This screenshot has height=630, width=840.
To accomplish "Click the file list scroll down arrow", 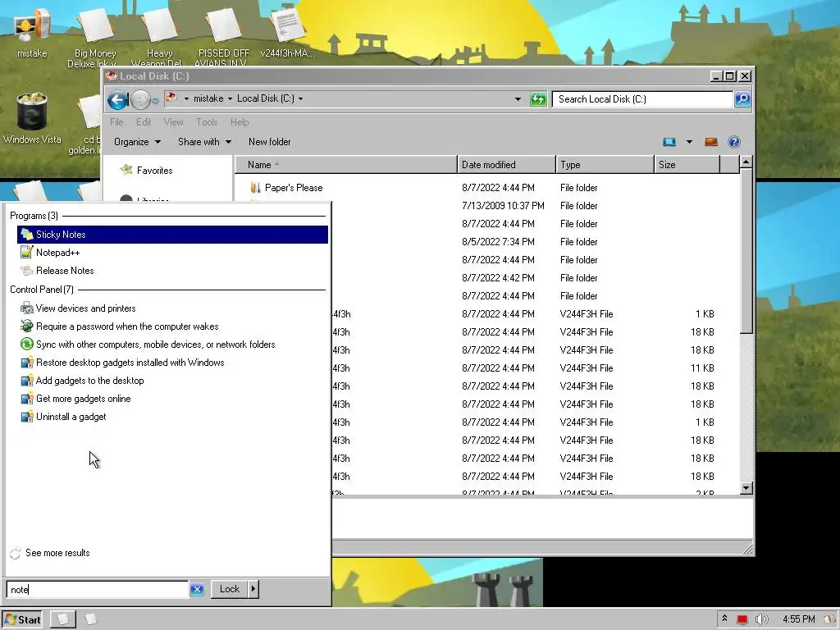I will [x=746, y=488].
